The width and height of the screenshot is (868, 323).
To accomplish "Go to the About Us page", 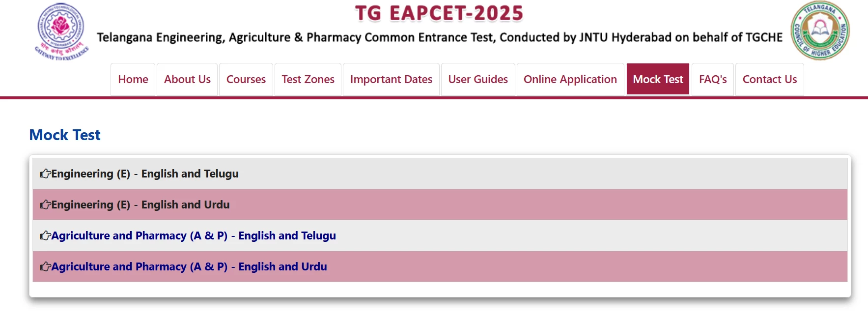I will click(187, 79).
